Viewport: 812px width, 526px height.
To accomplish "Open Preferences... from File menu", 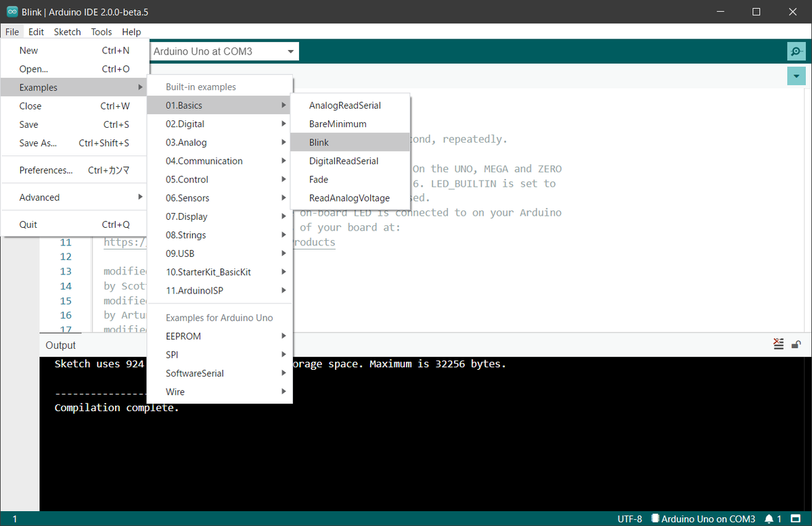I will click(x=74, y=170).
